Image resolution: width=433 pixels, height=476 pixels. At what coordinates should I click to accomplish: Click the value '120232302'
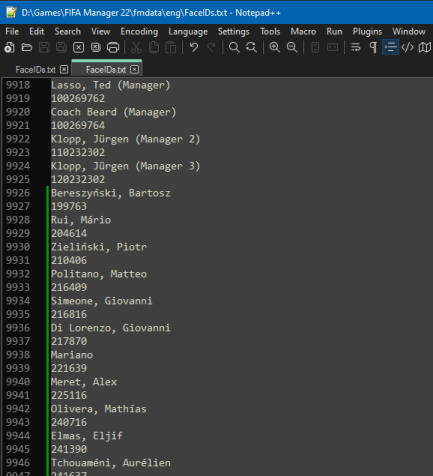tap(78, 179)
